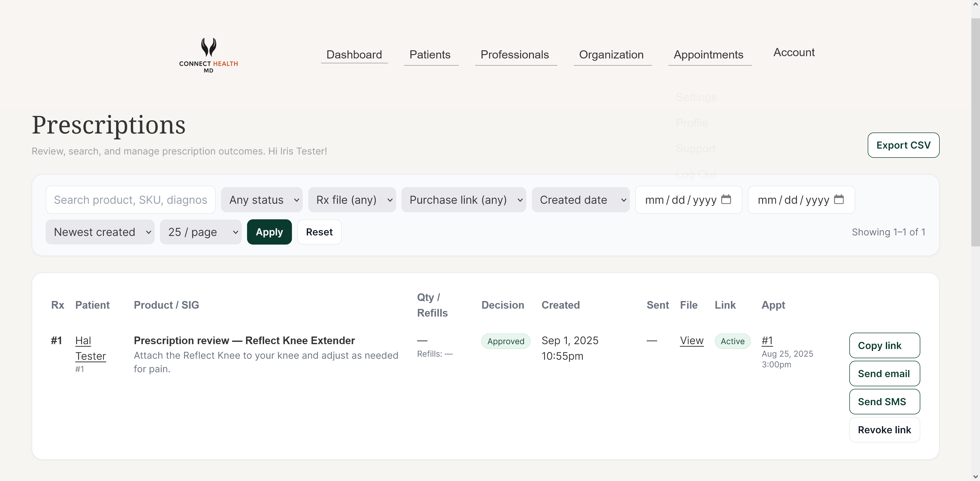The height and width of the screenshot is (481, 980).
Task: Switch to the Patients section
Action: coord(430,54)
